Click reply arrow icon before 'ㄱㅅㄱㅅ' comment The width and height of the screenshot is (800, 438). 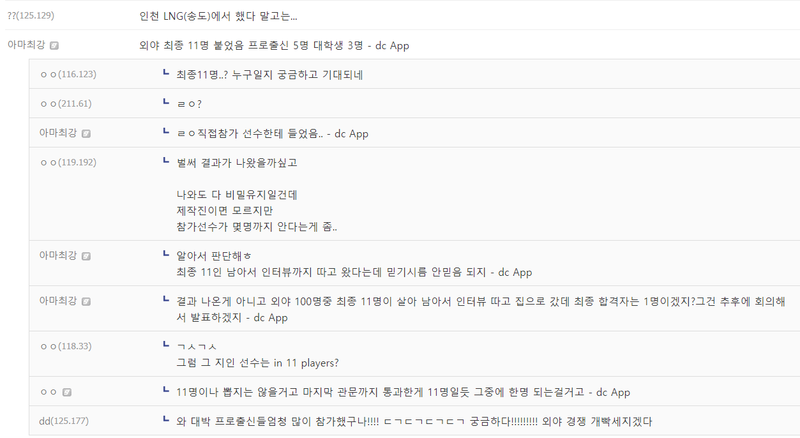pyautogui.click(x=166, y=345)
